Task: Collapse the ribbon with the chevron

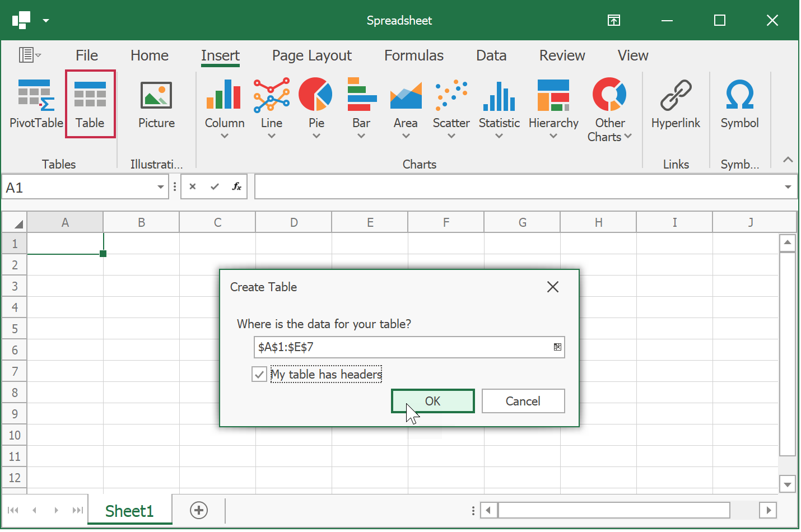Action: 788,160
